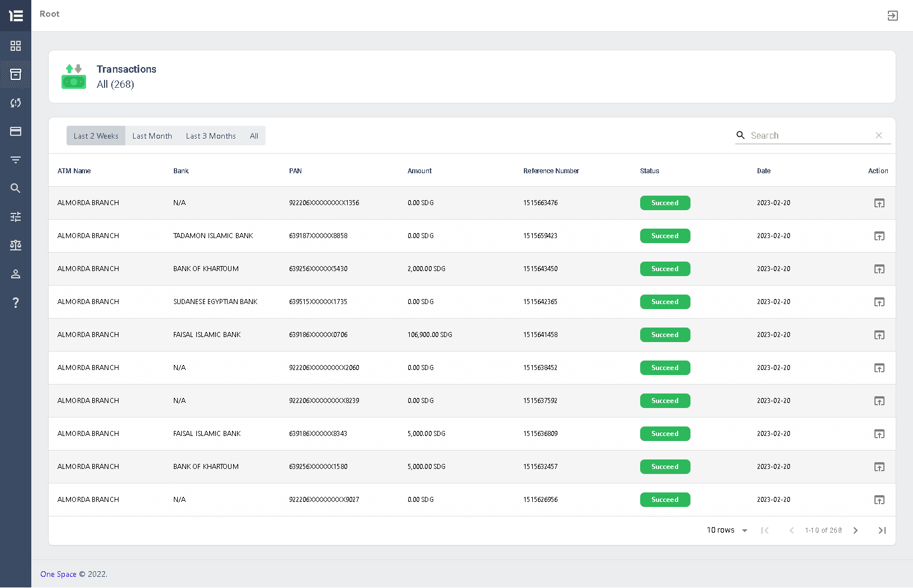Switch to the Last Month tab
913x588 pixels.
point(152,135)
